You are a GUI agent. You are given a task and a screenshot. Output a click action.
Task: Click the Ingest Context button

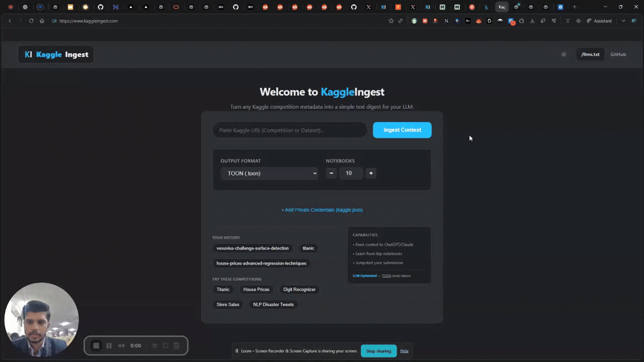[x=402, y=129]
